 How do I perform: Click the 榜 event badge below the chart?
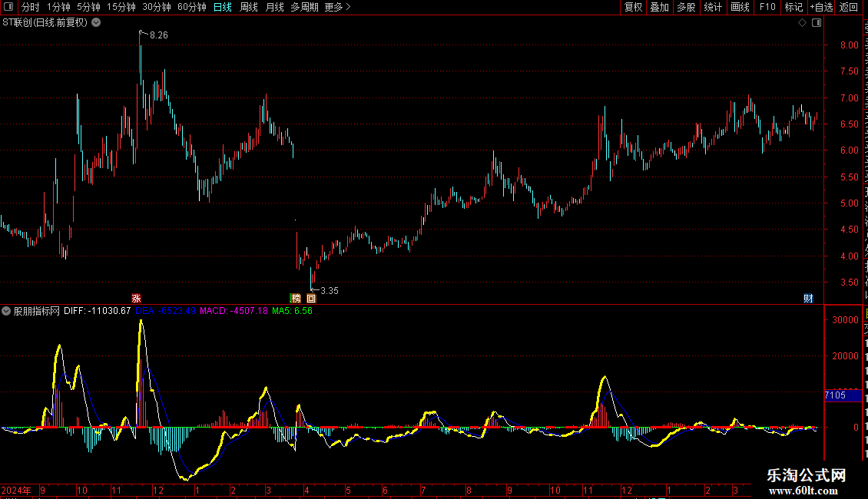[x=297, y=298]
